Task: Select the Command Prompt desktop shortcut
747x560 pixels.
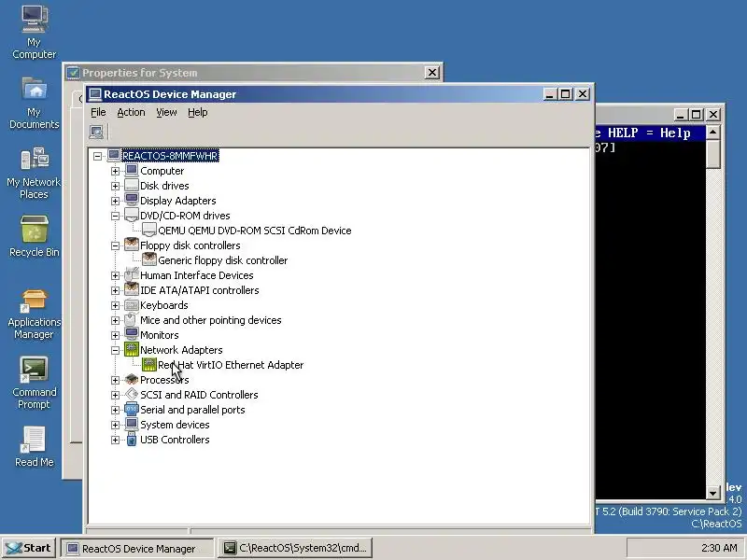Action: [35, 370]
